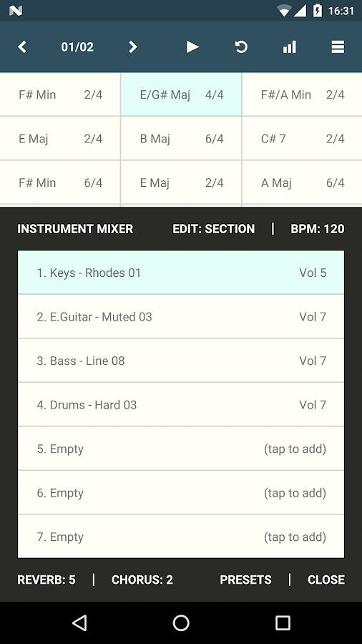
Task: Tap the Android recent apps square button
Action: (x=283, y=623)
